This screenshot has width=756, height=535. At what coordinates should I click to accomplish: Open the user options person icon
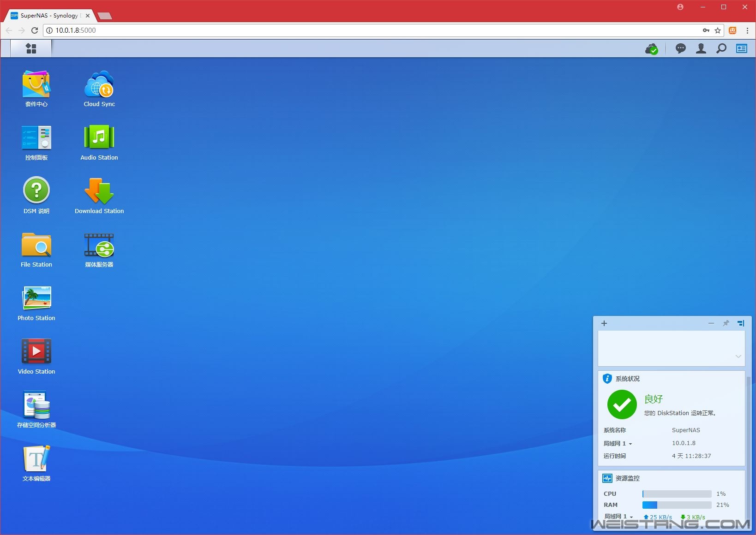(701, 48)
